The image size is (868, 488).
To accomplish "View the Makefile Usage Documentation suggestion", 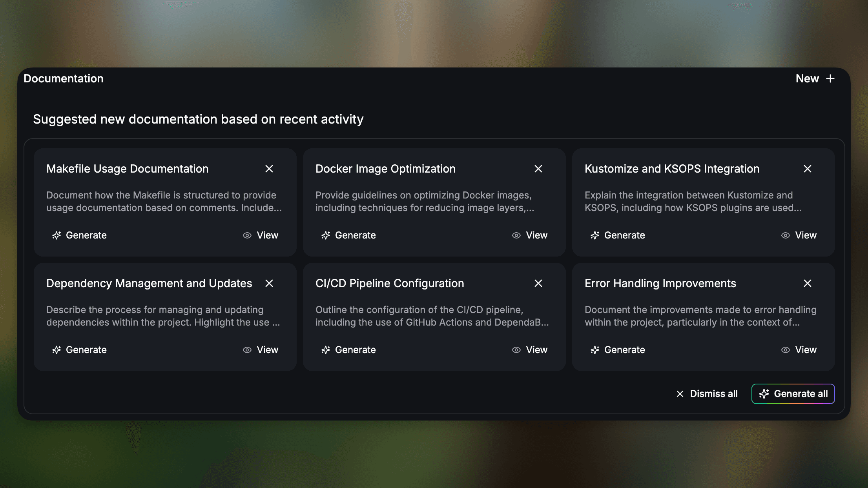I will click(x=267, y=235).
